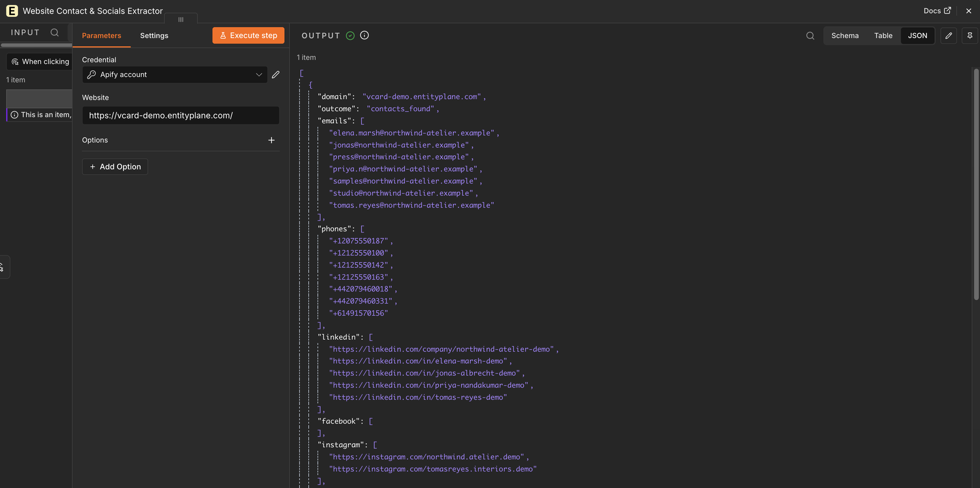Click the LinkedIn jonas-albrecht-demo URL
980x488 pixels.
(425, 373)
